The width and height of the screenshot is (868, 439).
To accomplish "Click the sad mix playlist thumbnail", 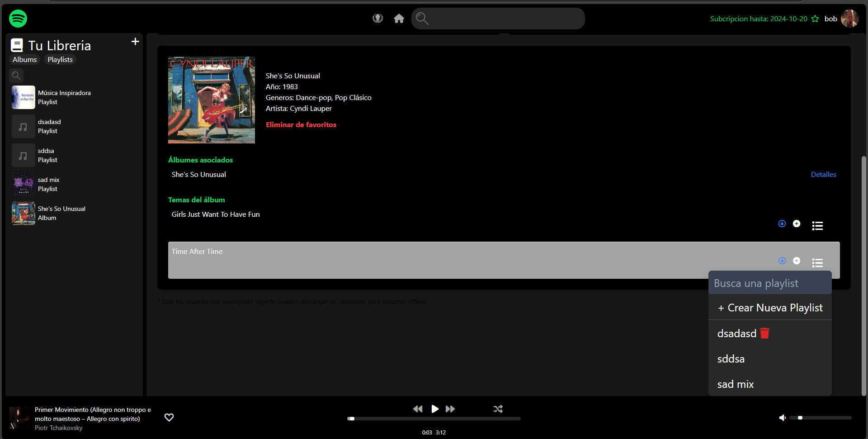I will click(x=24, y=184).
